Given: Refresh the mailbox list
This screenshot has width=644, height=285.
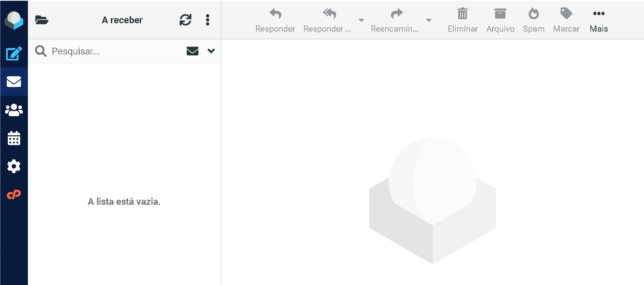Looking at the screenshot, I should point(185,20).
